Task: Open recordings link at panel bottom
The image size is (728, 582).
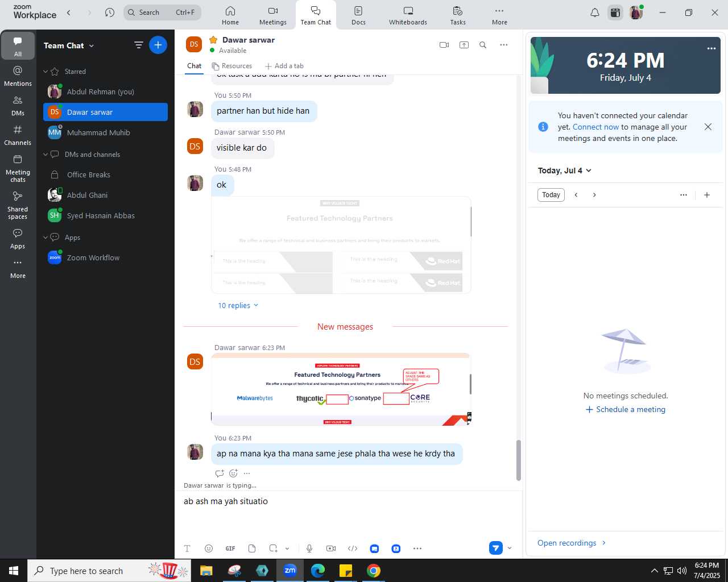Action: tap(572, 543)
